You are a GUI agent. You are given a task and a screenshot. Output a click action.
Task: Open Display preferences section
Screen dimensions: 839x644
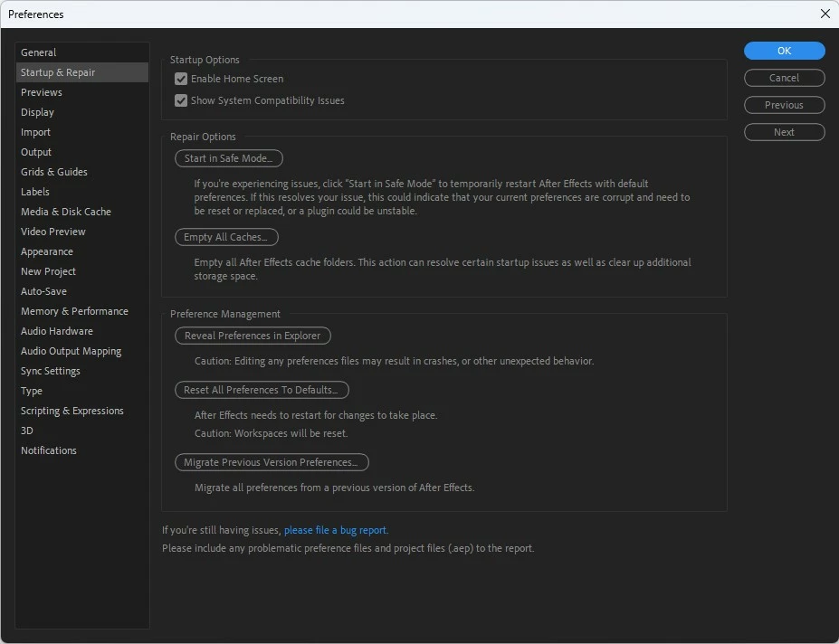click(81, 112)
